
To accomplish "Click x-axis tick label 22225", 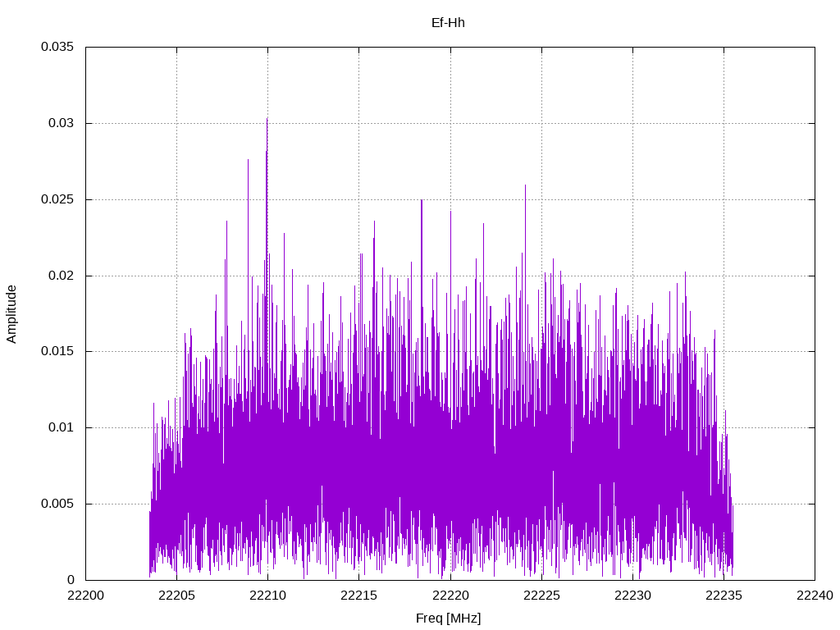I will (541, 596).
